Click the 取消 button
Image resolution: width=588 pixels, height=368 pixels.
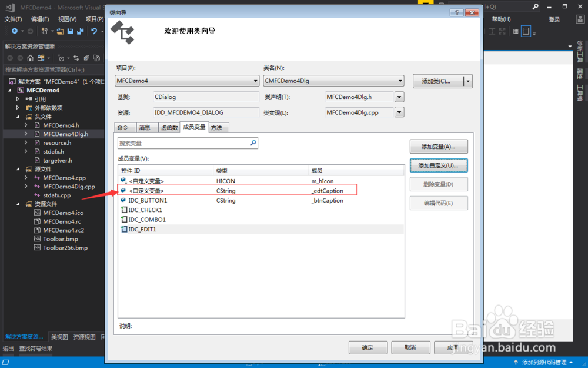(x=410, y=348)
